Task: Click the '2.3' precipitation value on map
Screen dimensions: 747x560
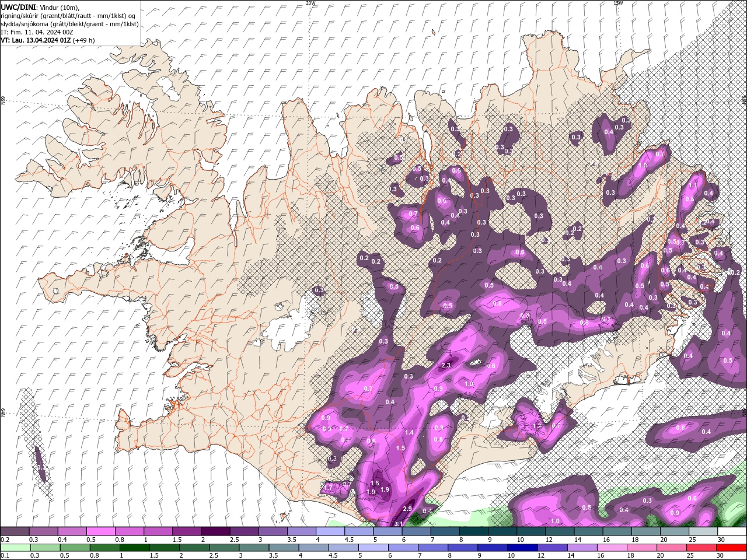Action: [x=446, y=365]
